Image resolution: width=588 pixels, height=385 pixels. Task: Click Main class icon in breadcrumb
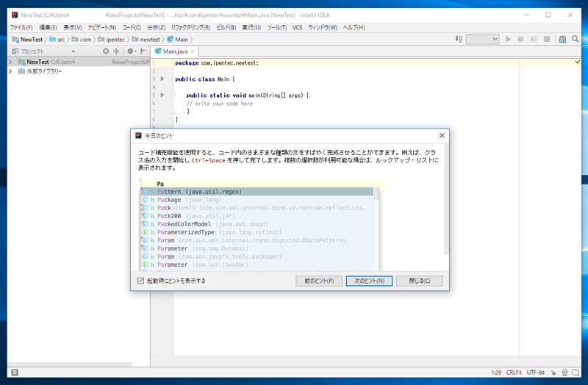(x=171, y=39)
